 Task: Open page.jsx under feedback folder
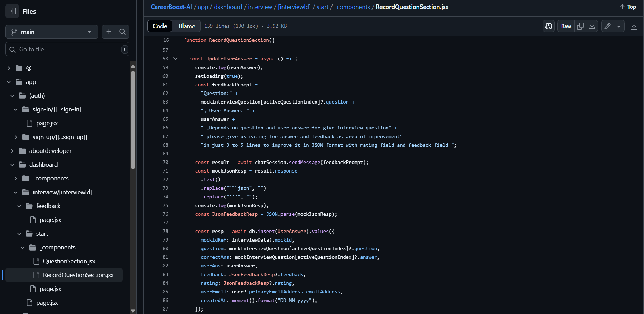click(x=50, y=220)
